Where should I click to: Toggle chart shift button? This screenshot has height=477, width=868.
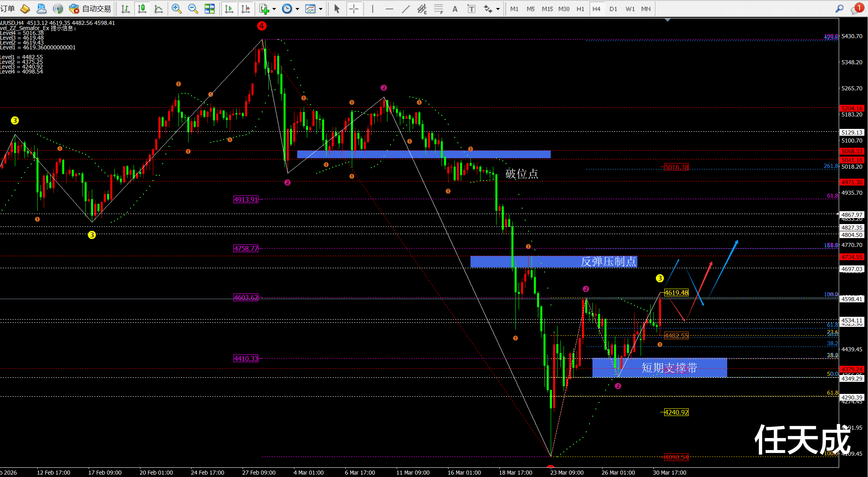(x=245, y=8)
